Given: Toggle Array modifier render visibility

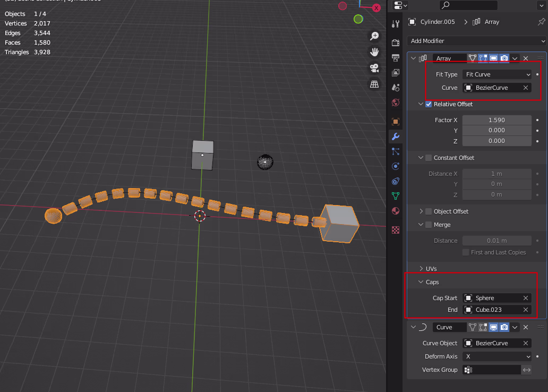Looking at the screenshot, I should [x=504, y=58].
